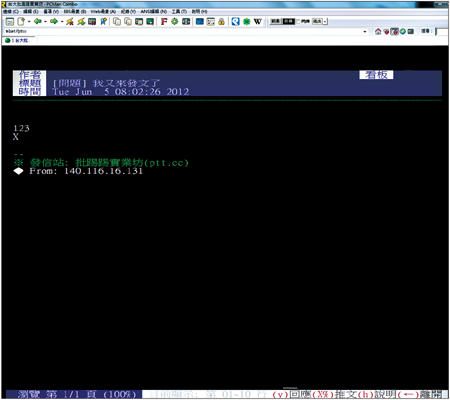450x400 pixels.
Task: Expand the new document dropdown arrow
Action: click(29, 22)
